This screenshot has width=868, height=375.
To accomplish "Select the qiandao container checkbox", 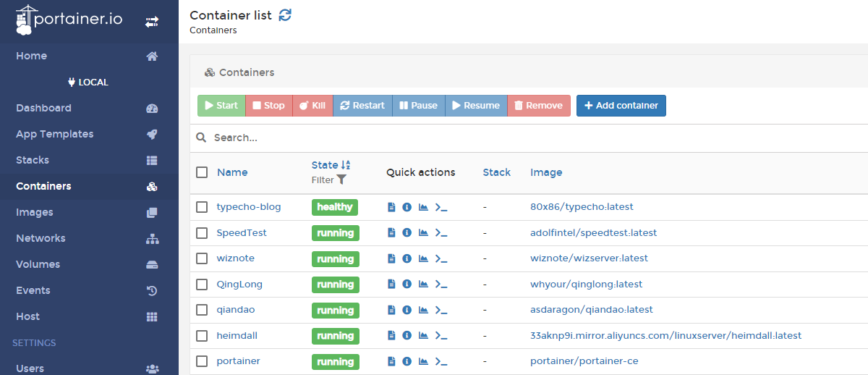I will [202, 310].
